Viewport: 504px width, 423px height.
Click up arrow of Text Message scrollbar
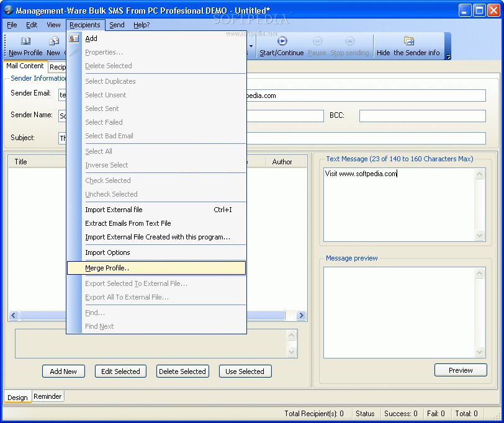pos(480,174)
